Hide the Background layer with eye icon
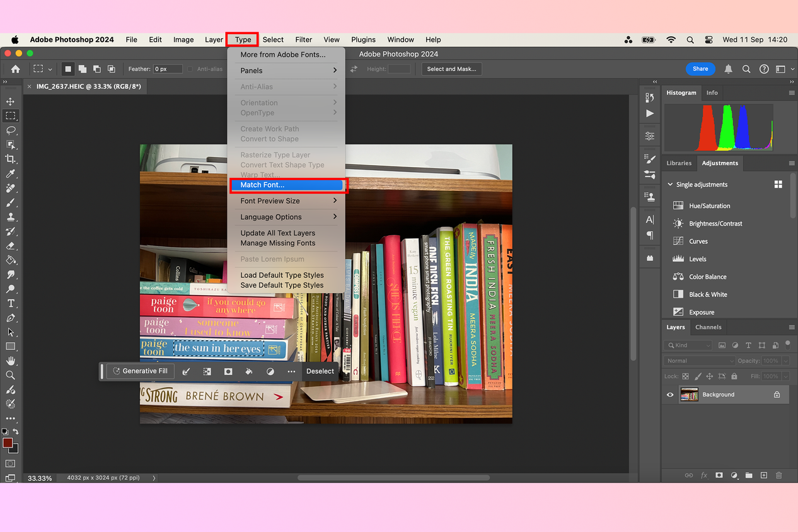This screenshot has width=798, height=532. click(670, 395)
